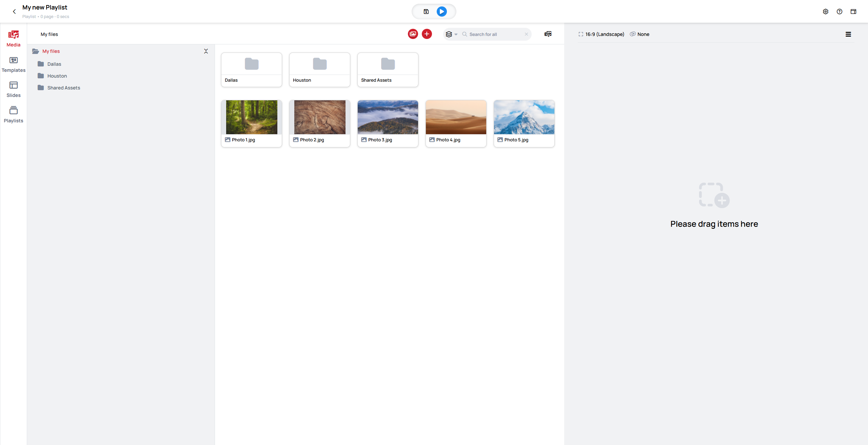Click the help question mark icon
Viewport: 868px width, 445px height.
coord(840,12)
